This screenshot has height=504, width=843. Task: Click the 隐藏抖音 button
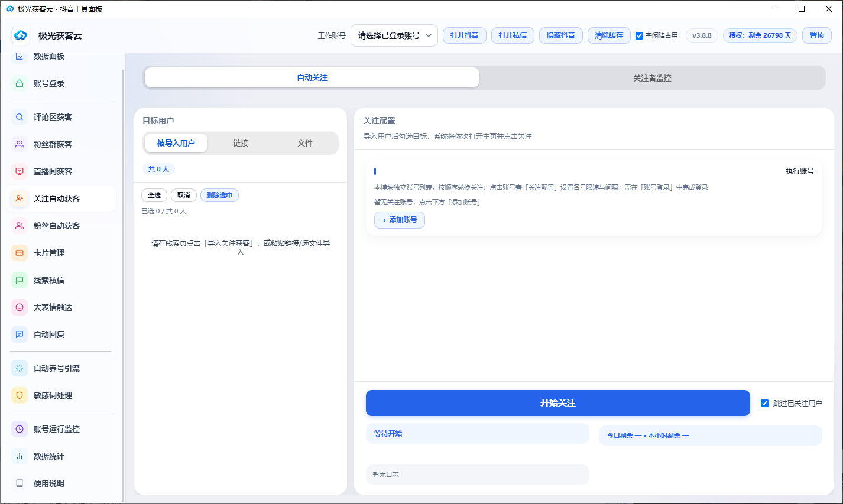561,35
